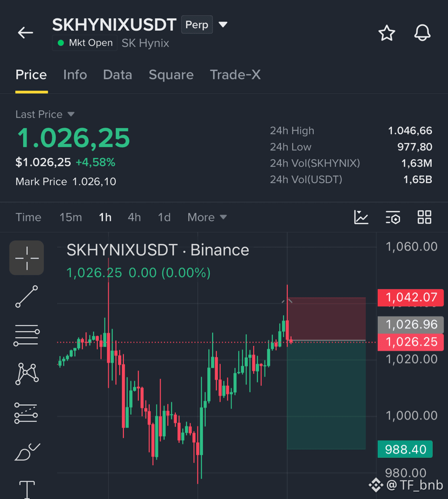Click the 1,026.25 current price axis label

click(411, 342)
